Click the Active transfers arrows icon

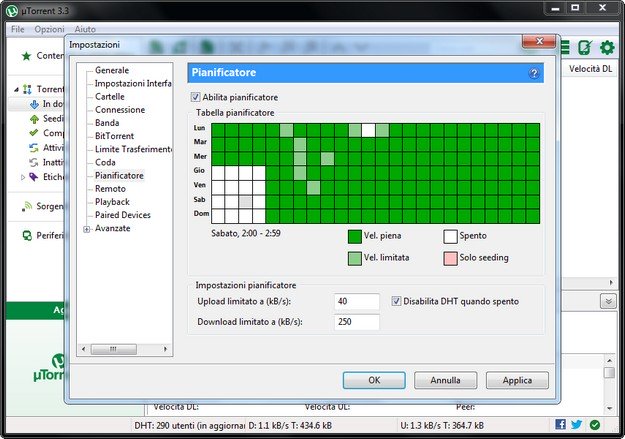pyautogui.click(x=34, y=148)
